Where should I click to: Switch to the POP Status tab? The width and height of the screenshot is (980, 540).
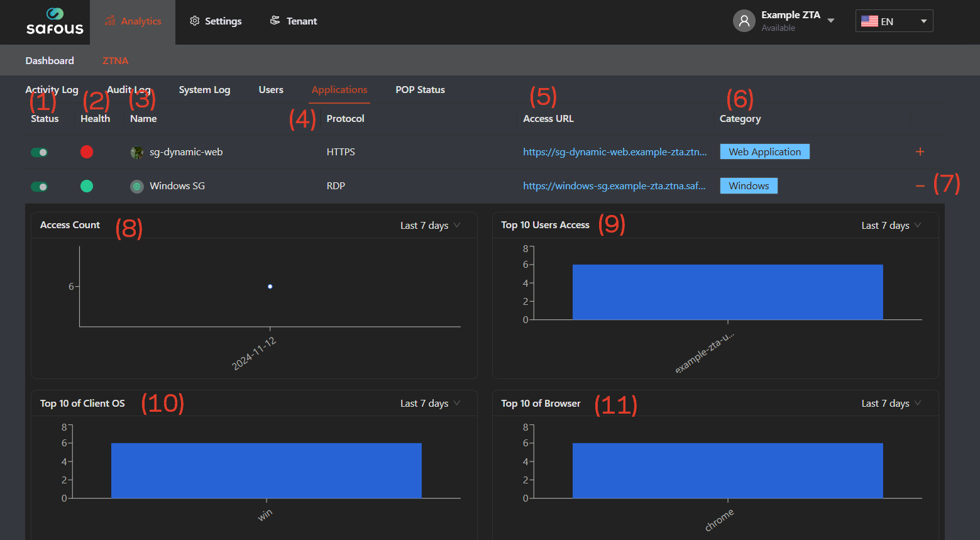[420, 90]
